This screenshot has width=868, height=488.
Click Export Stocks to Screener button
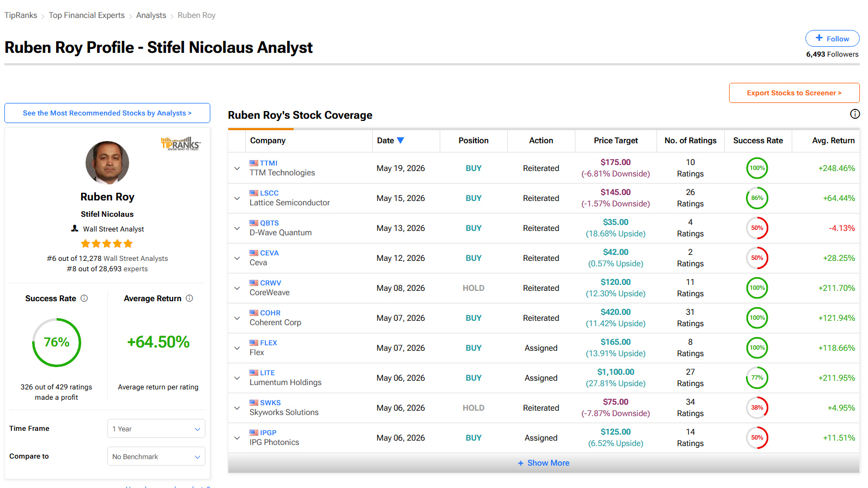(x=794, y=93)
